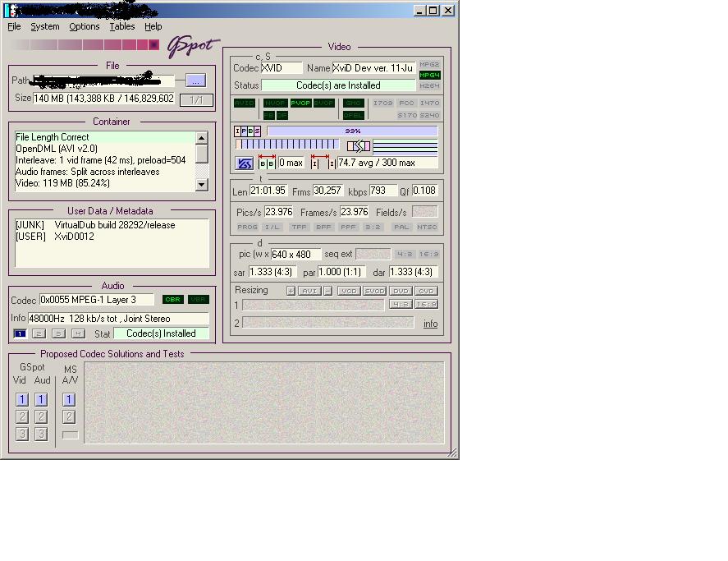Click the I470 indicator

click(x=429, y=103)
